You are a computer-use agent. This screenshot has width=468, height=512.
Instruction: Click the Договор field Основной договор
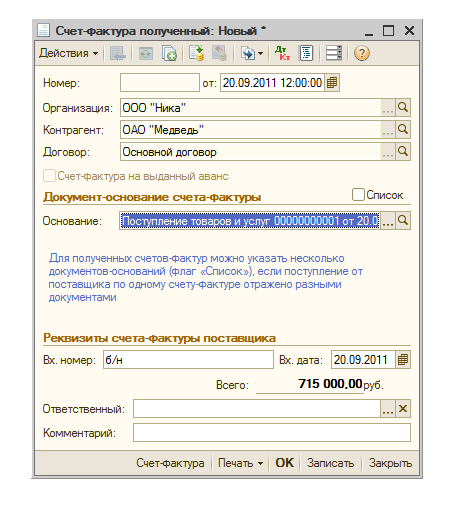coord(250,152)
